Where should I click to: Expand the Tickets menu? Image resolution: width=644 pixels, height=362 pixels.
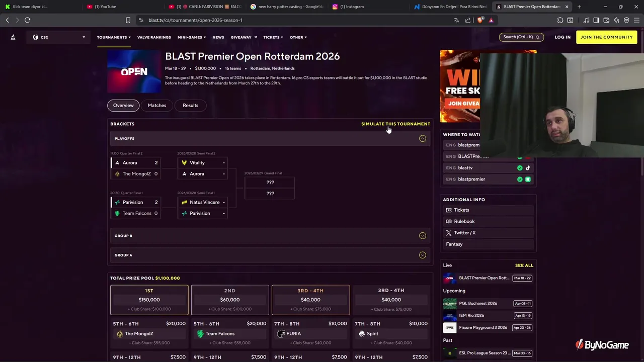(273, 37)
